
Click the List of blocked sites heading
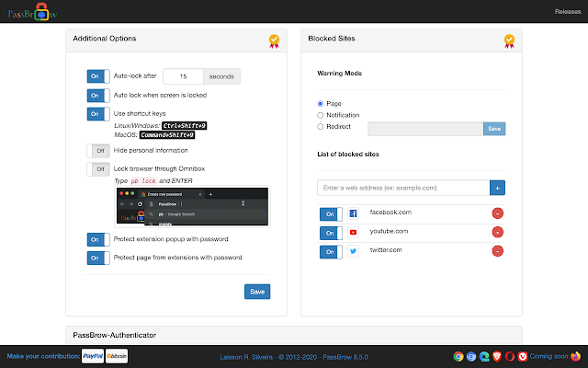[x=348, y=155]
